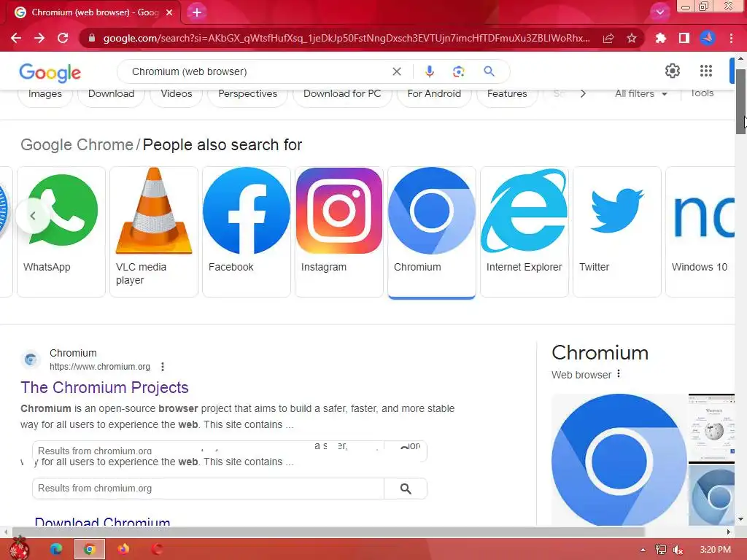Image resolution: width=747 pixels, height=560 pixels.
Task: Click the chromium.org site favicon
Action: 31,359
